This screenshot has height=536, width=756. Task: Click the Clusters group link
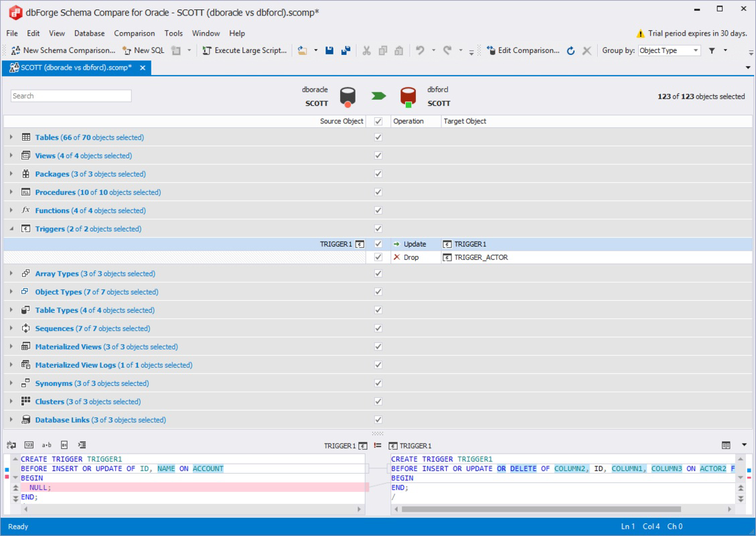(88, 401)
